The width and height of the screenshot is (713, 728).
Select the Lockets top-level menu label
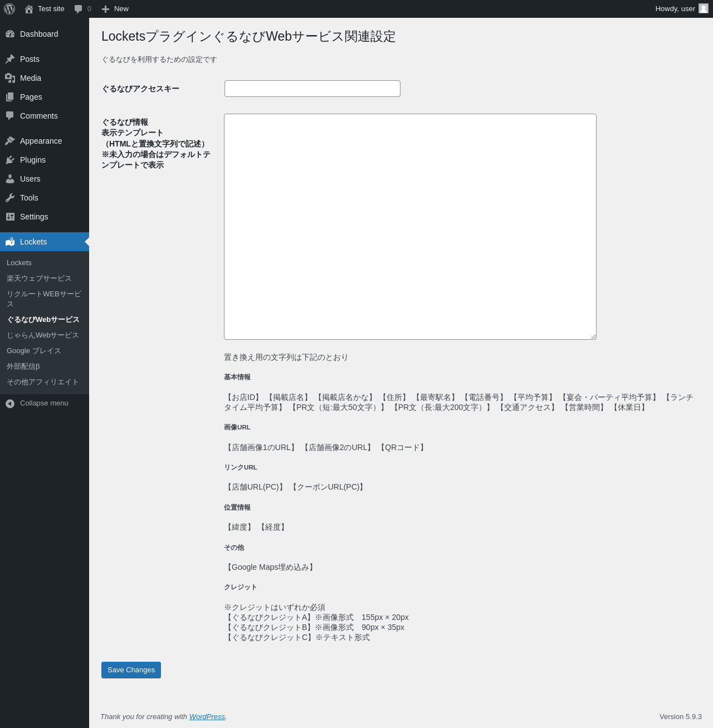coord(33,242)
